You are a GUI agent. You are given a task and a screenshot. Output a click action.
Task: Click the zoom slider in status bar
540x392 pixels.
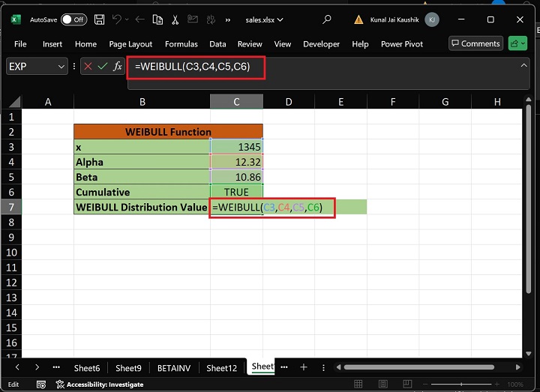(461, 384)
